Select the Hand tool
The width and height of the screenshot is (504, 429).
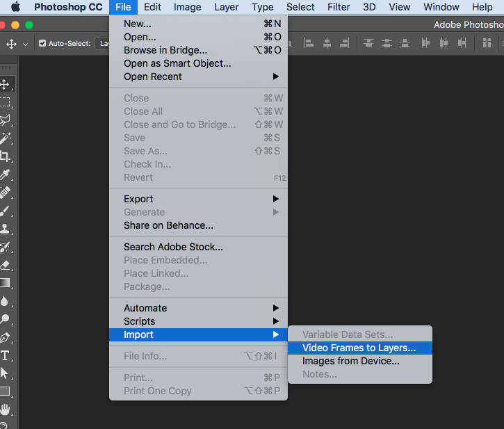[x=5, y=410]
